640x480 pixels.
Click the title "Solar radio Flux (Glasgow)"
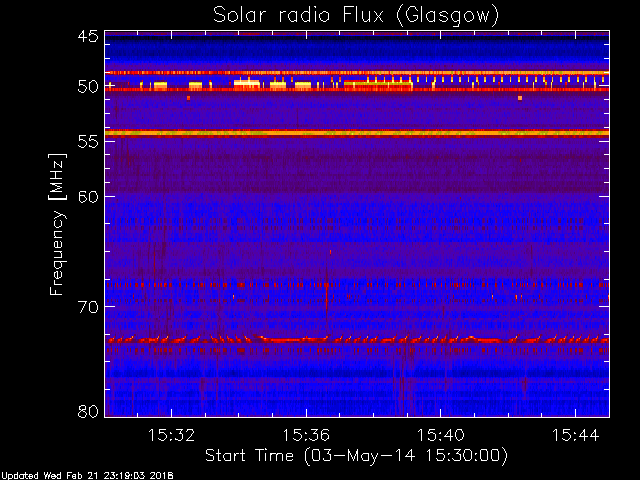click(356, 16)
